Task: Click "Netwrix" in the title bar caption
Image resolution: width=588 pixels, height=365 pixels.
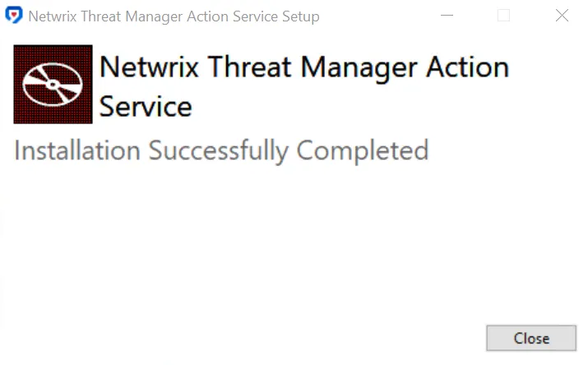Action: coord(53,16)
